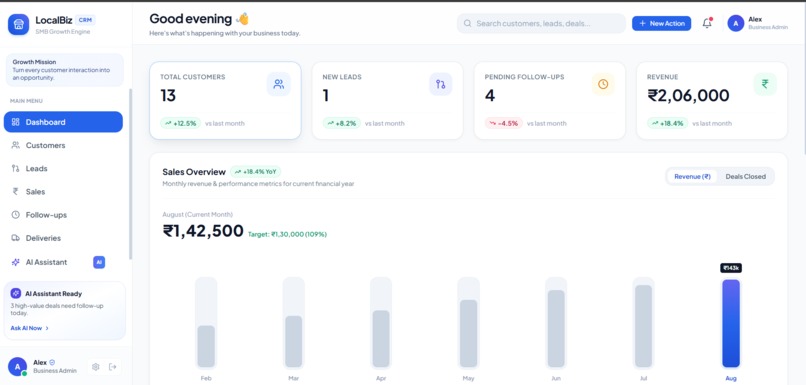Open Dashboard from the sidebar
The image size is (806, 385).
point(63,122)
